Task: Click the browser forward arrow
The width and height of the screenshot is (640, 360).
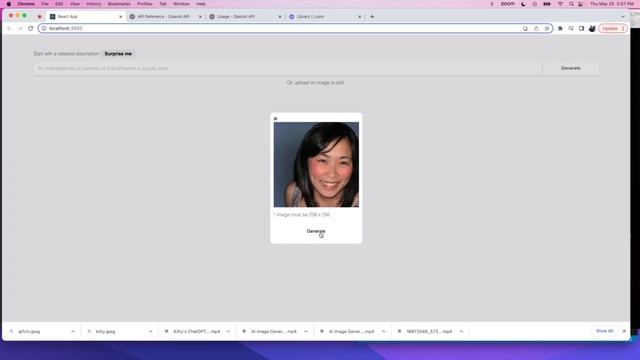Action: pyautogui.click(x=20, y=29)
